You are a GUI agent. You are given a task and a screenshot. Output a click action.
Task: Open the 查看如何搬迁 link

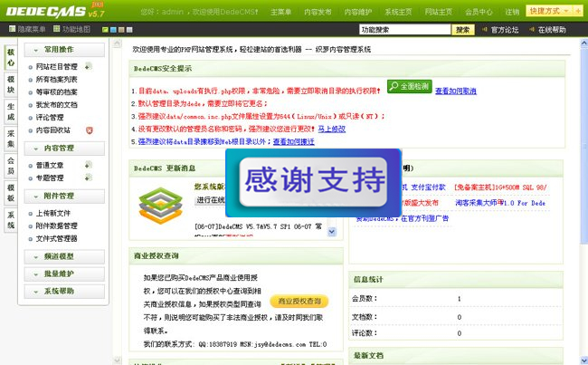point(294,141)
